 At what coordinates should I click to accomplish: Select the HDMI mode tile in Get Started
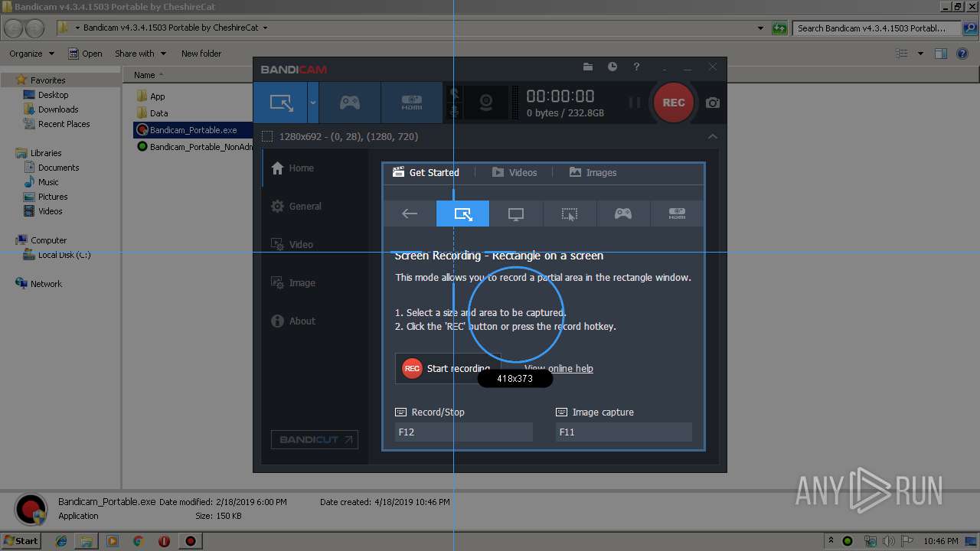pos(677,214)
